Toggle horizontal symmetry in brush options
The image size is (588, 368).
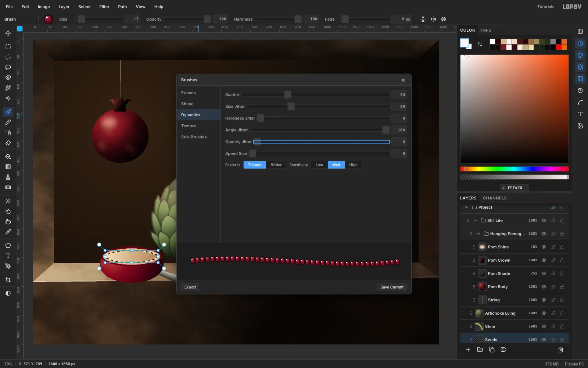click(x=433, y=19)
